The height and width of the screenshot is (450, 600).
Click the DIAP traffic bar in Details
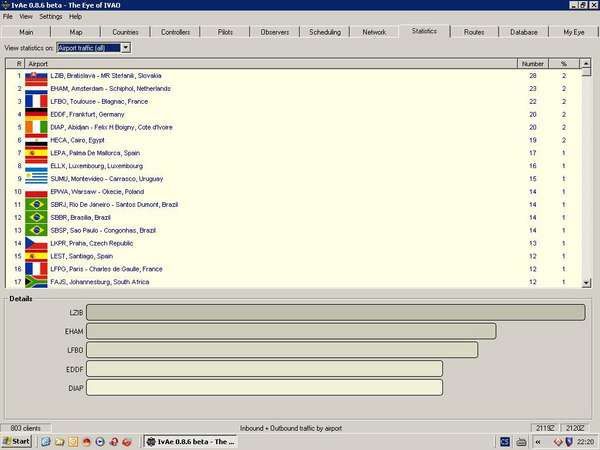264,388
